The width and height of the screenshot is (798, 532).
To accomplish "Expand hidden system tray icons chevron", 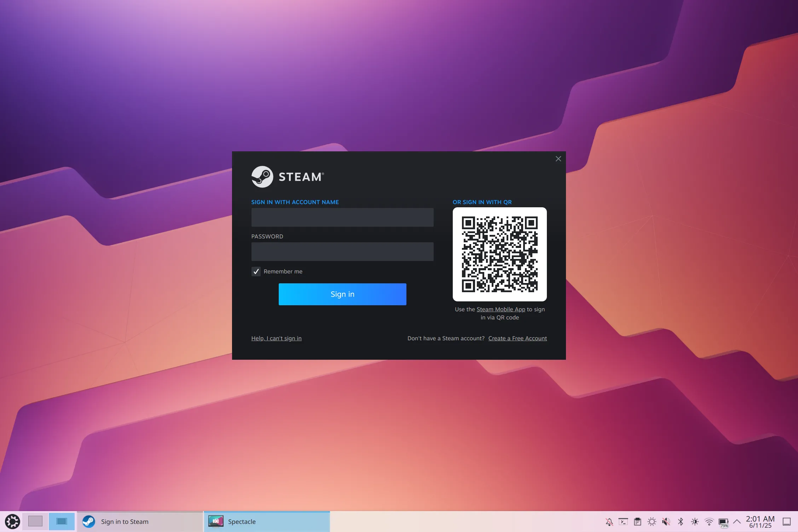I will point(737,521).
